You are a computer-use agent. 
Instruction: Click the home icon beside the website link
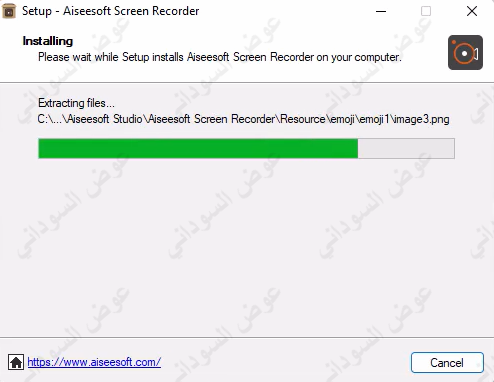pos(16,362)
